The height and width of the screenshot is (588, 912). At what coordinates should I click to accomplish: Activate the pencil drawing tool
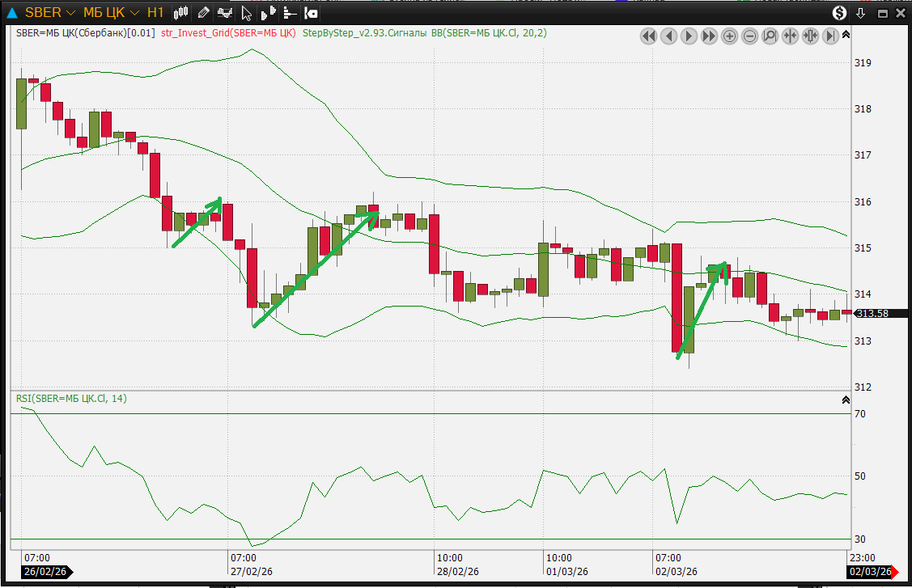tap(204, 13)
